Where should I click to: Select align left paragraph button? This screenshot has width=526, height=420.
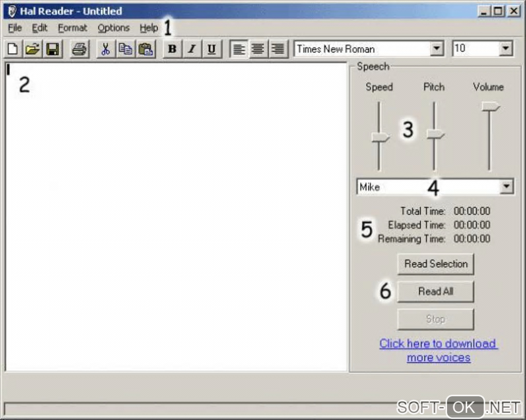239,49
